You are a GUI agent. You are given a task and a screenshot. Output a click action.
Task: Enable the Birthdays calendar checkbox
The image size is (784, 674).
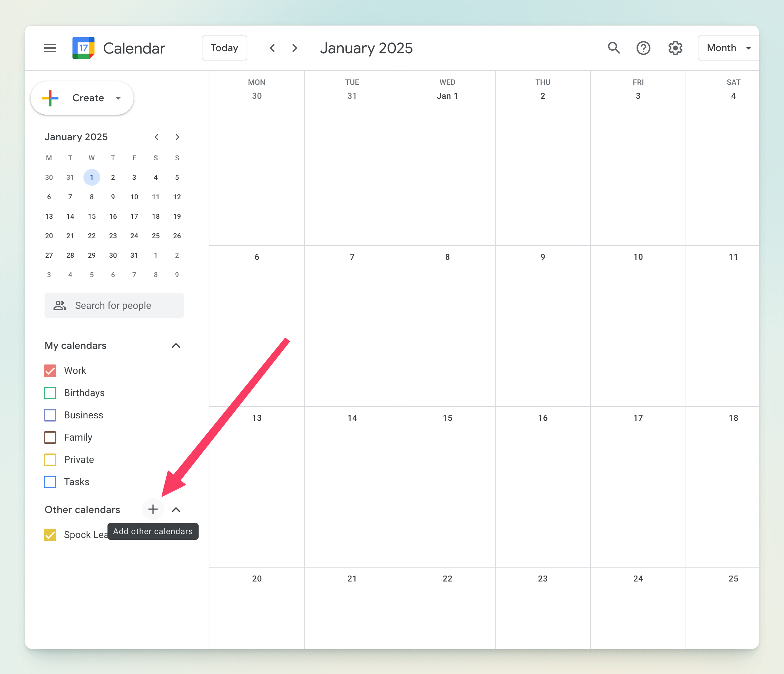point(50,393)
